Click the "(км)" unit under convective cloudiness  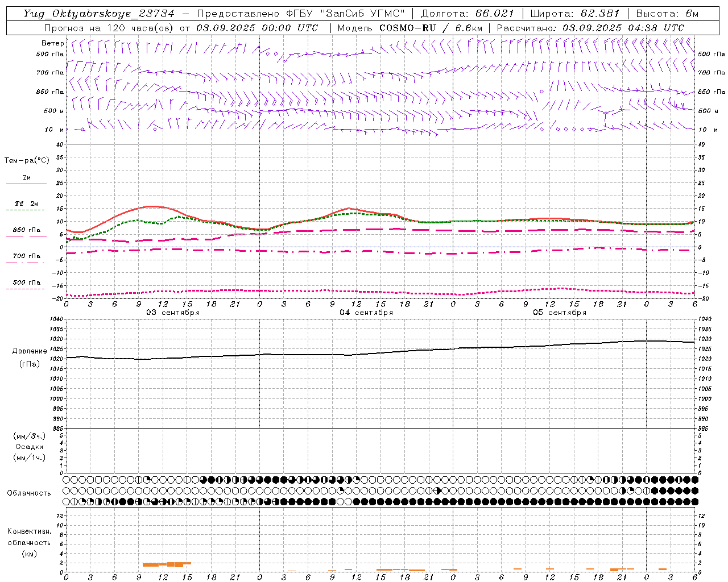[x=30, y=554]
